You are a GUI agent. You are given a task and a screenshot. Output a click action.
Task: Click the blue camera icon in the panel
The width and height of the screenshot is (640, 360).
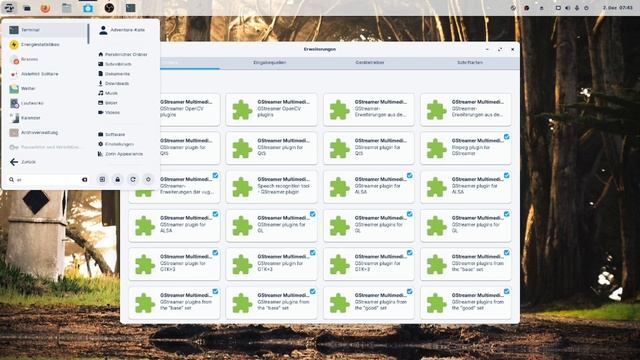(88, 8)
